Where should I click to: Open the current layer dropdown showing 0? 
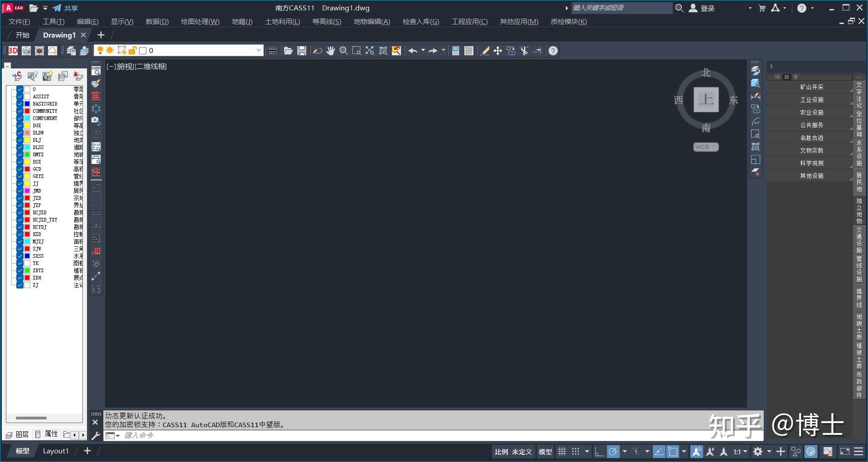(258, 50)
